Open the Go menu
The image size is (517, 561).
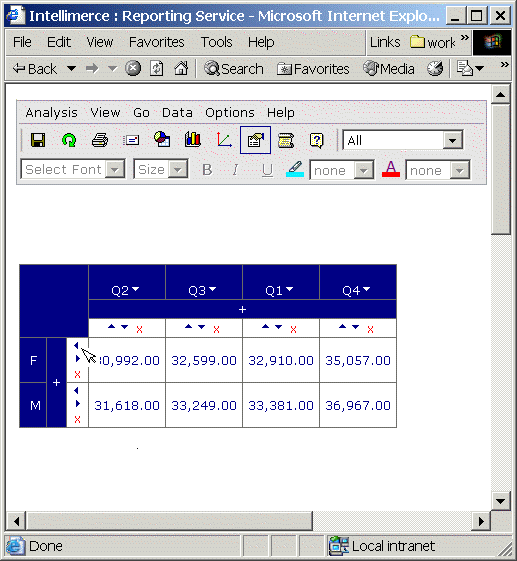click(141, 113)
